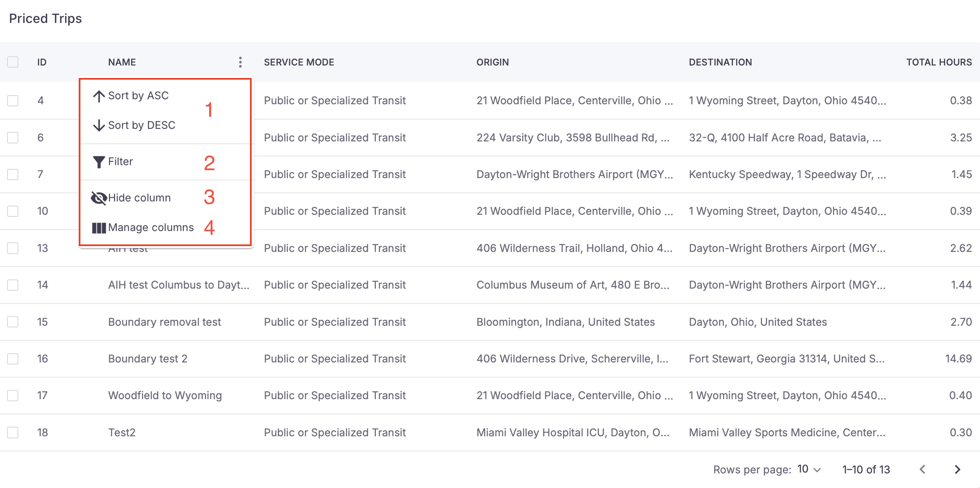Tick the checkbox for trip ID 18
Screen dimensions: 980x488
(x=13, y=433)
